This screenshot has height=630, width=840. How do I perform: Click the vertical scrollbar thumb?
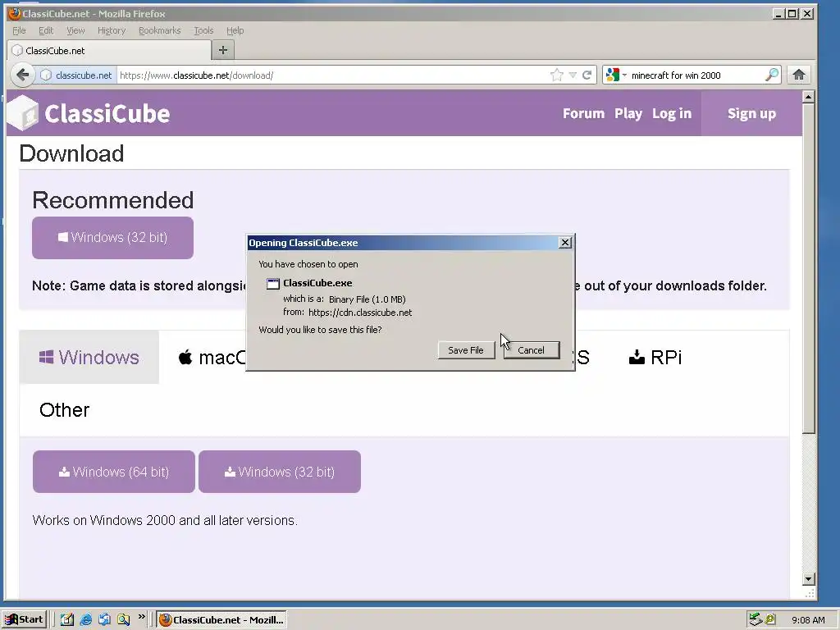808,268
